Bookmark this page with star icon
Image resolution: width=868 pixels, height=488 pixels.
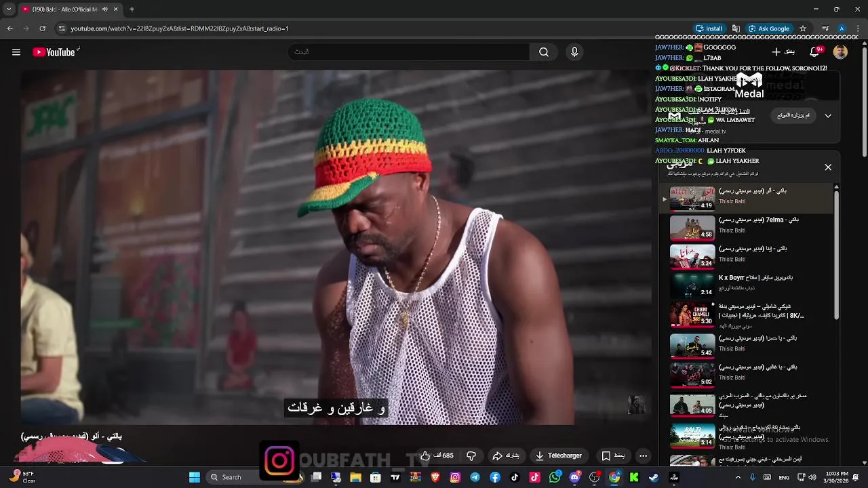pyautogui.click(x=803, y=28)
